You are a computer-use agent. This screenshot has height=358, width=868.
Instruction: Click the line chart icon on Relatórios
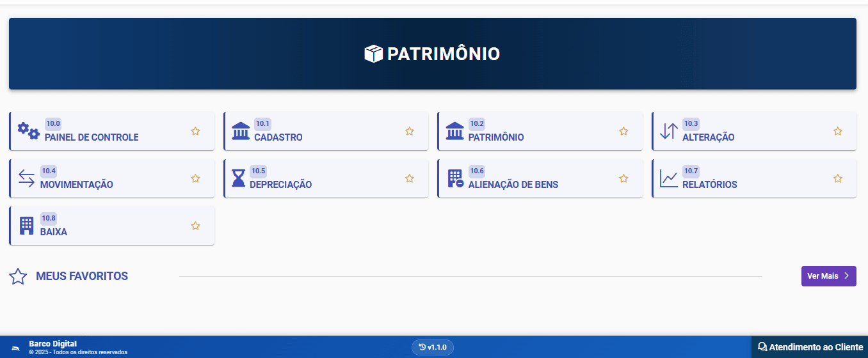(x=669, y=178)
